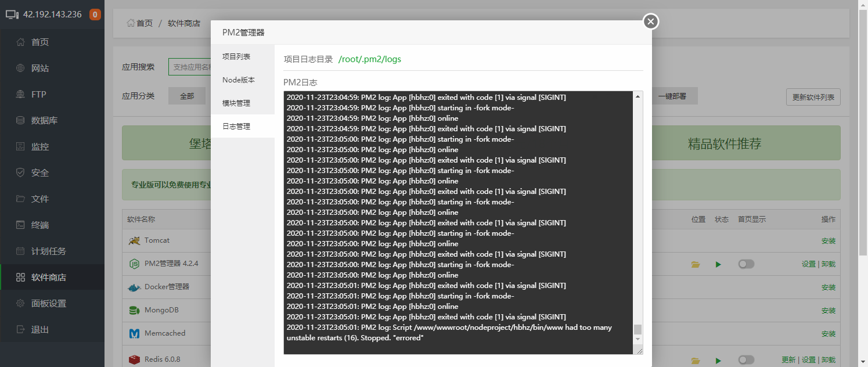Select the 全部 category filter
The width and height of the screenshot is (868, 367).
187,96
